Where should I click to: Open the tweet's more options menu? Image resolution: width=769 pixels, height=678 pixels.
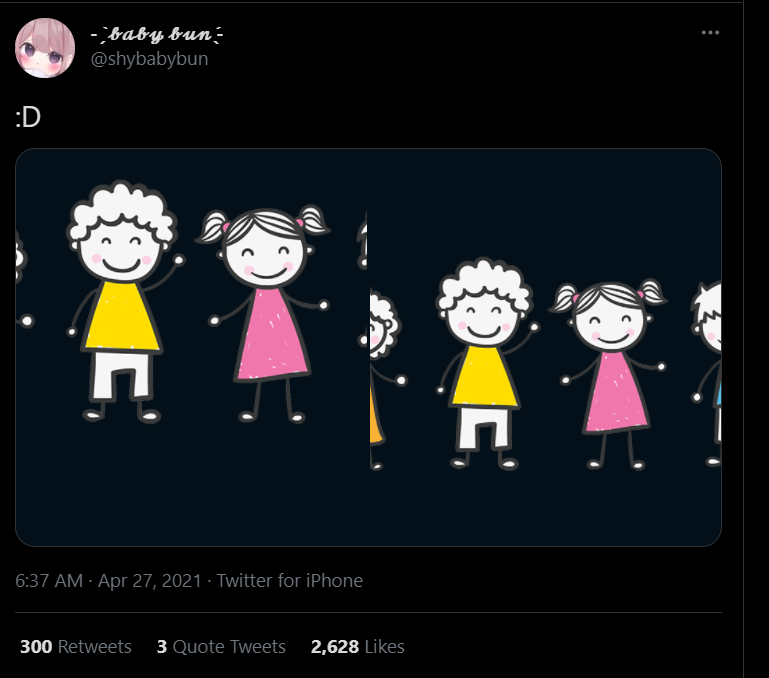[x=710, y=33]
